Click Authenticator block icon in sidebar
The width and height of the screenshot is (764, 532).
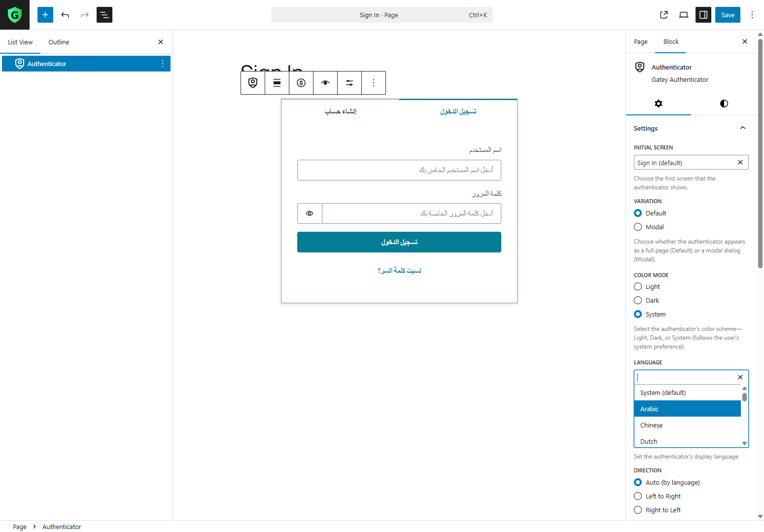pos(640,67)
